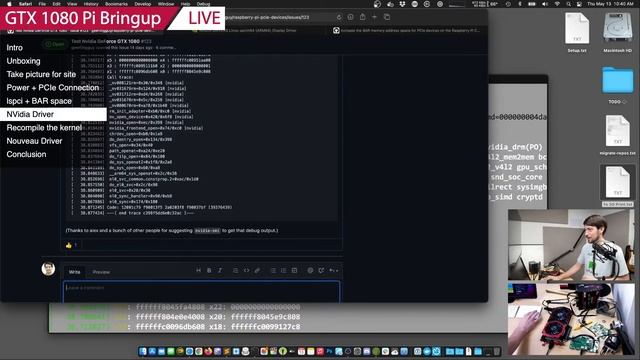Image resolution: width=640 pixels, height=360 pixels.
Task: Select Take picture for site chapter
Action: click(x=41, y=74)
